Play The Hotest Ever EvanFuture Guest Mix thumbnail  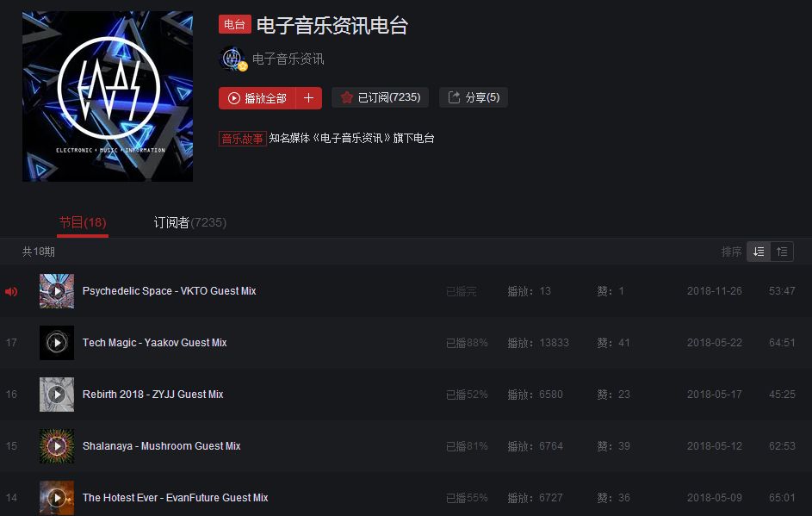(57, 498)
